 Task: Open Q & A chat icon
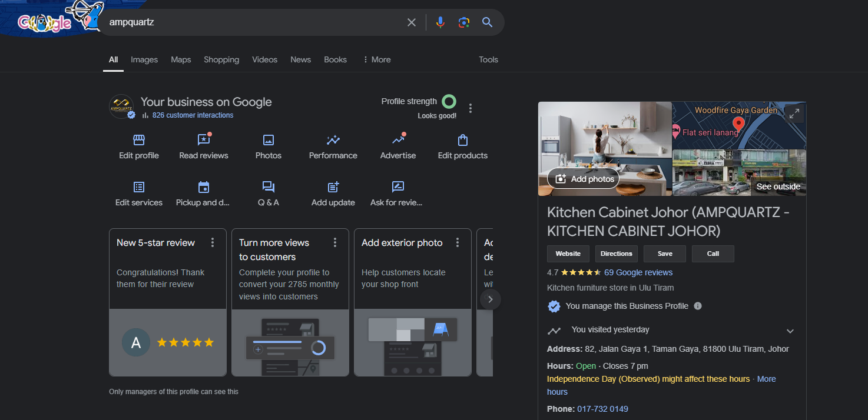tap(269, 187)
